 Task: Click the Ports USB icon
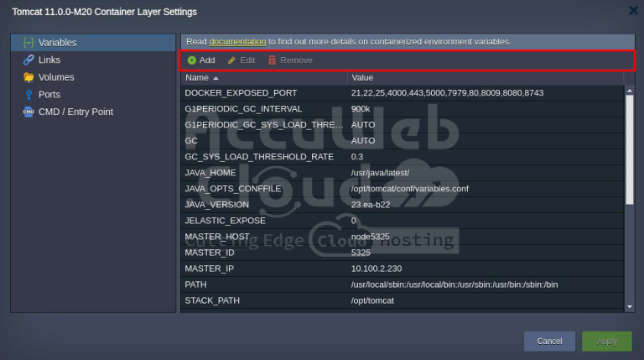coord(29,95)
